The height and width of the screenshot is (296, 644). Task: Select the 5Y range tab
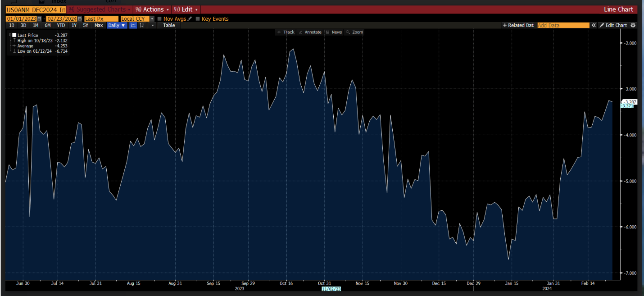tap(86, 25)
